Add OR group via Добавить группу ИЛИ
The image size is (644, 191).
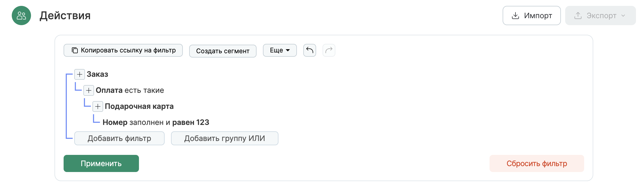tap(224, 138)
